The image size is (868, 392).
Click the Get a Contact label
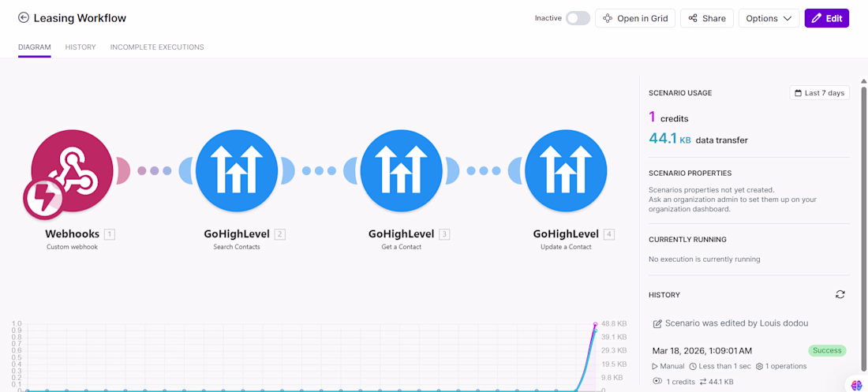click(402, 247)
